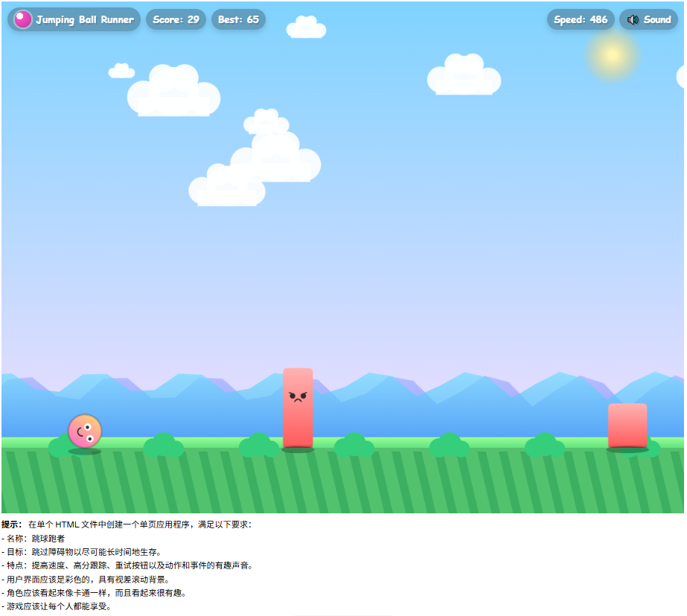Click the line 游戏应该让每个人都能享受
The width and height of the screenshot is (687, 616).
[x=57, y=607]
